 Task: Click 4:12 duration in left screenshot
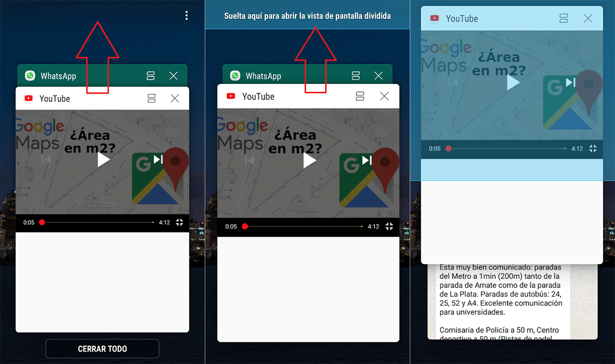pos(164,222)
